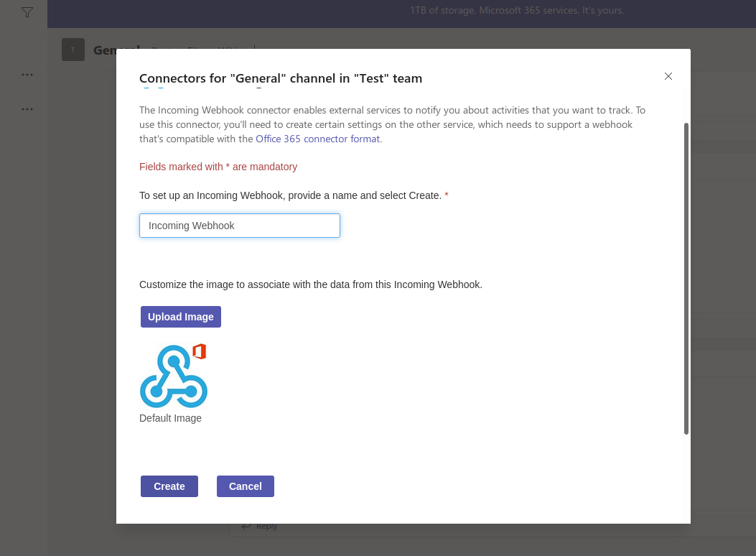
Task: Focus the Incoming Webhook name field
Action: [240, 226]
